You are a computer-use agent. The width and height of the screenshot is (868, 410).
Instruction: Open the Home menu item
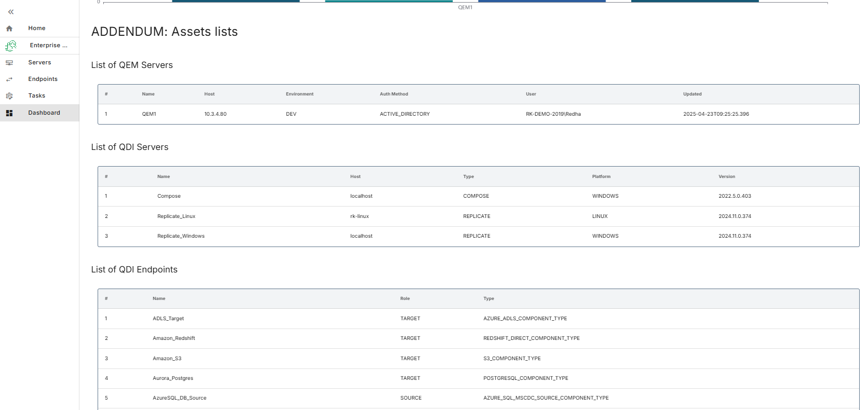[x=37, y=29]
